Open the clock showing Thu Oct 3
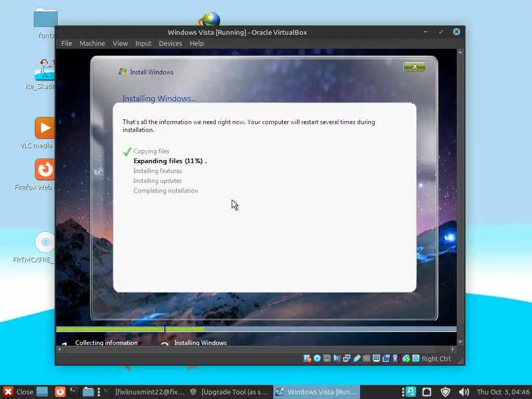This screenshot has height=399, width=532. click(503, 392)
